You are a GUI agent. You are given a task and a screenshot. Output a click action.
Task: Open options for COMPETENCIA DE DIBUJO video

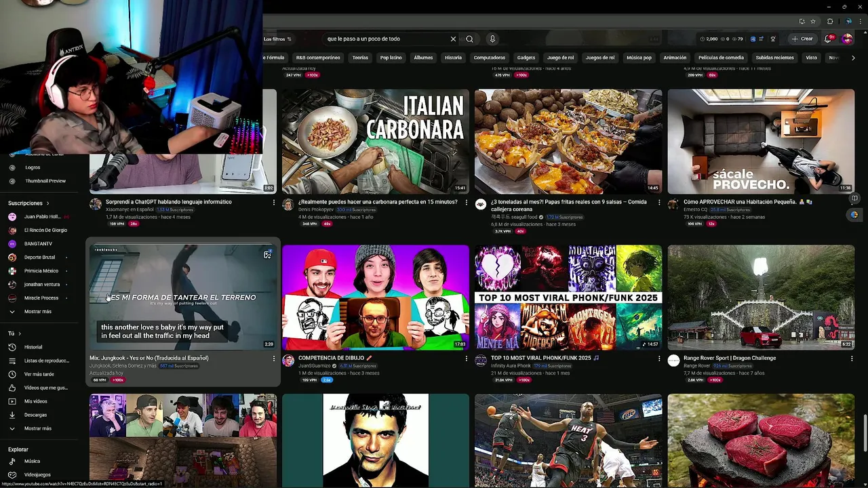(467, 358)
